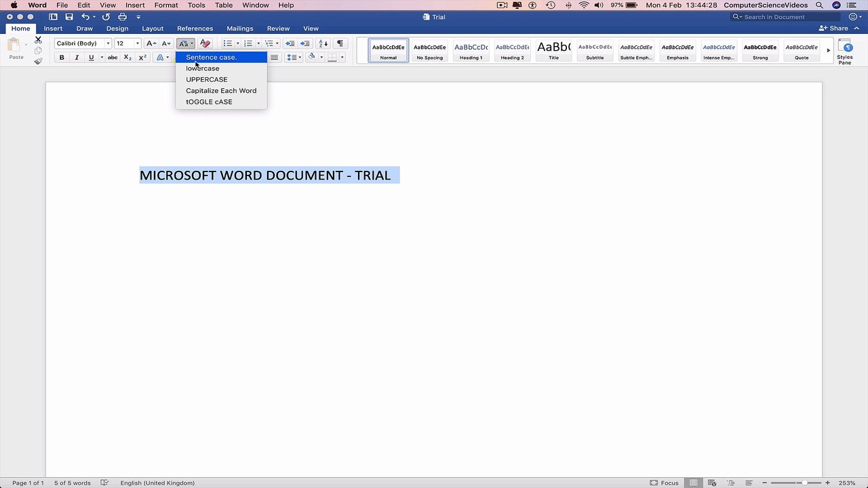This screenshot has width=868, height=488.
Task: Apply the Strong style
Action: (760, 51)
